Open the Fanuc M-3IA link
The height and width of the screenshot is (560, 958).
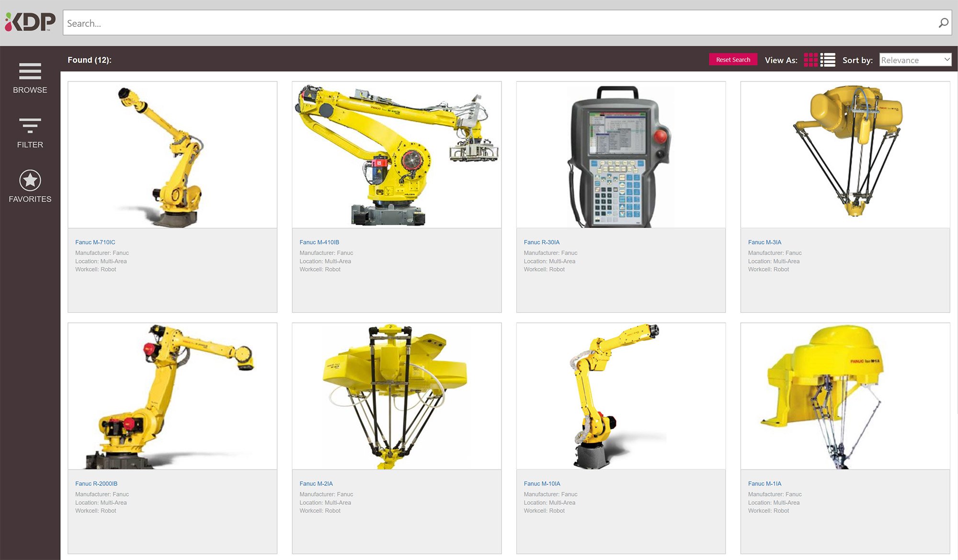point(764,242)
